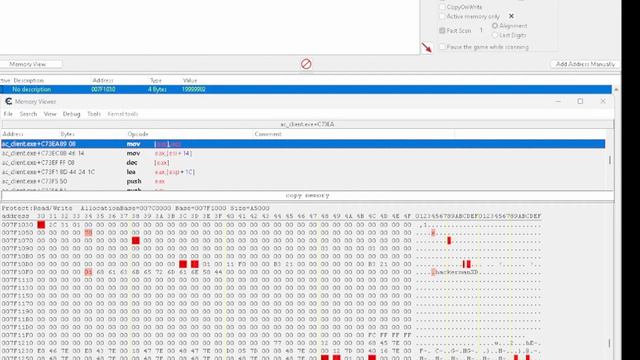Select the mov eax,[esi+14] instruction row
The height and width of the screenshot is (360, 640).
[303, 153]
